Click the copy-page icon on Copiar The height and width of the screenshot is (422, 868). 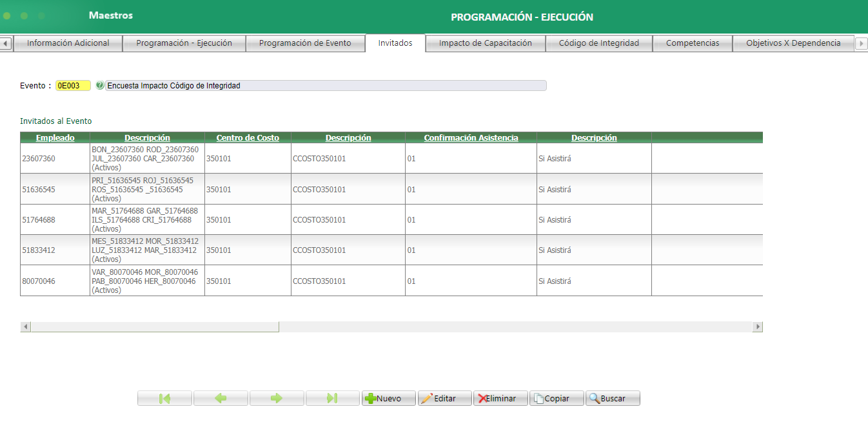[x=540, y=398]
